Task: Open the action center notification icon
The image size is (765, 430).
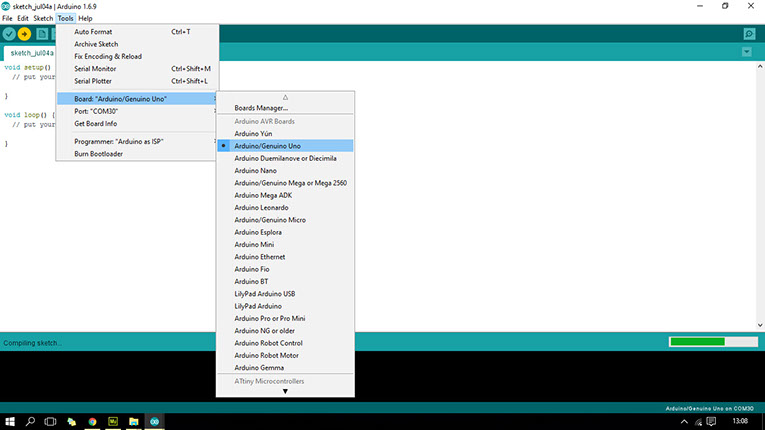Action: [711, 421]
